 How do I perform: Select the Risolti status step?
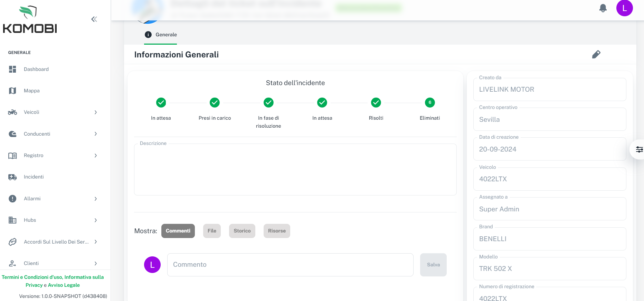pos(376,103)
